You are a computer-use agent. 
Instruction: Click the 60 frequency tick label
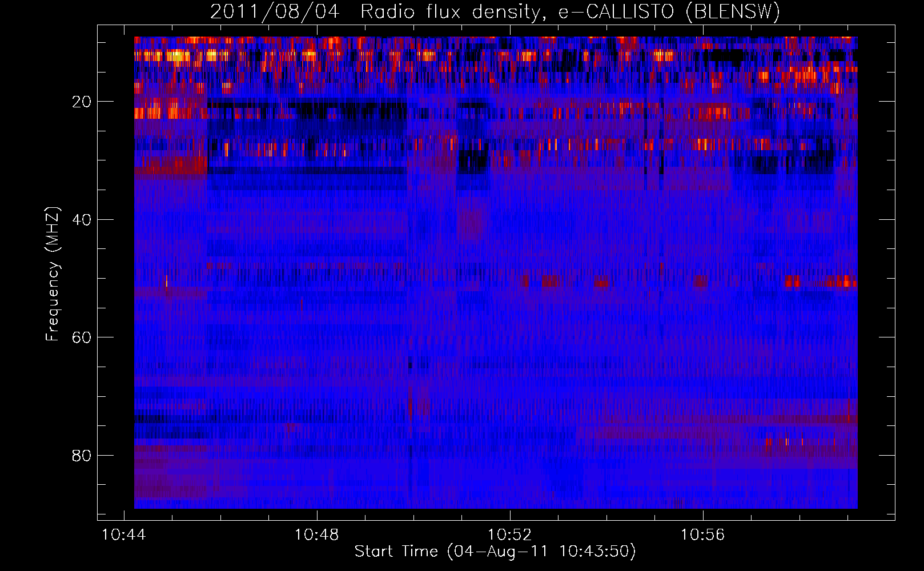click(x=82, y=337)
